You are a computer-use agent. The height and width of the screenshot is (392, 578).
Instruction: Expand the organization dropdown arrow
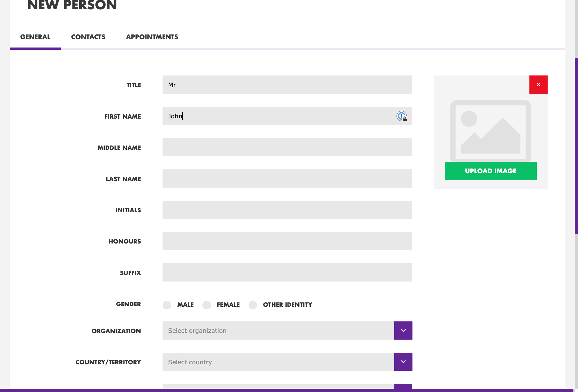(x=403, y=331)
